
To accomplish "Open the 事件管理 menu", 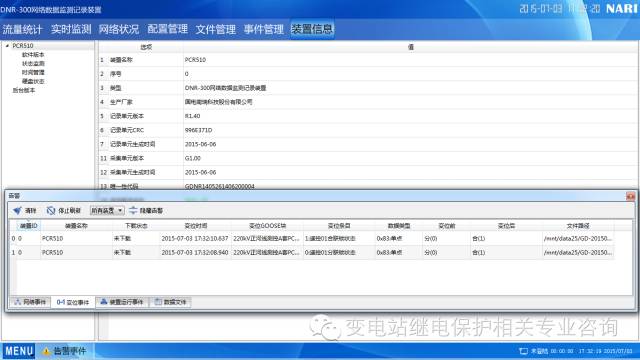I will click(x=264, y=29).
